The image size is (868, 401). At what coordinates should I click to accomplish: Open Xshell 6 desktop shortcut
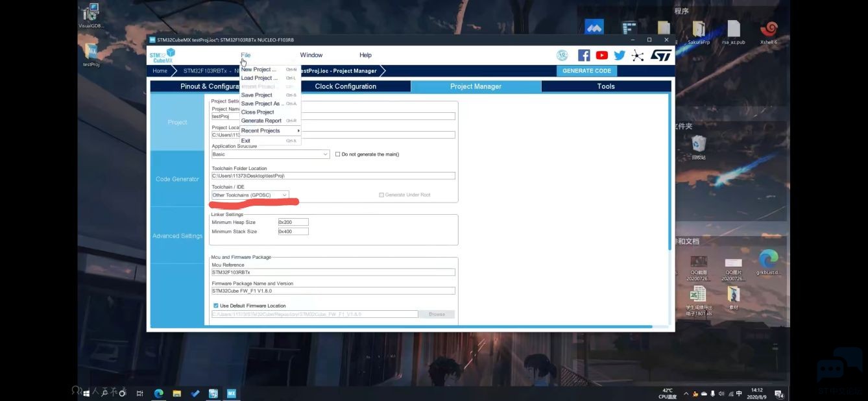point(769,32)
